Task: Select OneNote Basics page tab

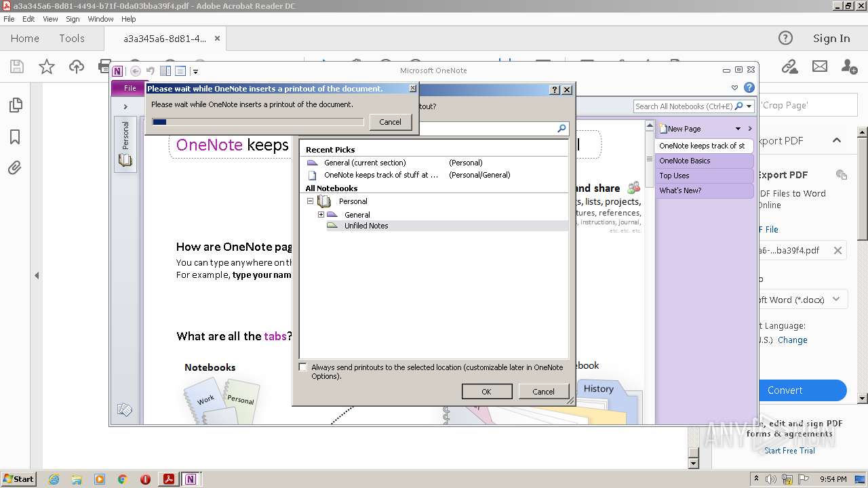Action: [x=704, y=161]
